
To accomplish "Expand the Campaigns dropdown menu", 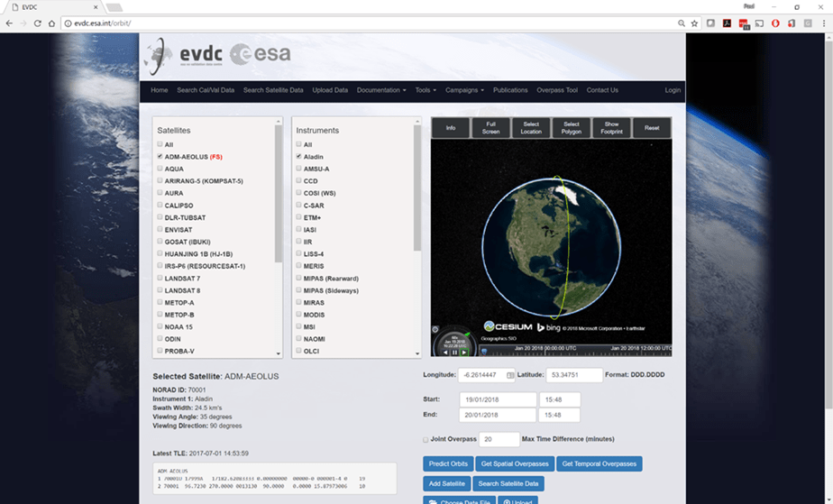I will pyautogui.click(x=464, y=90).
